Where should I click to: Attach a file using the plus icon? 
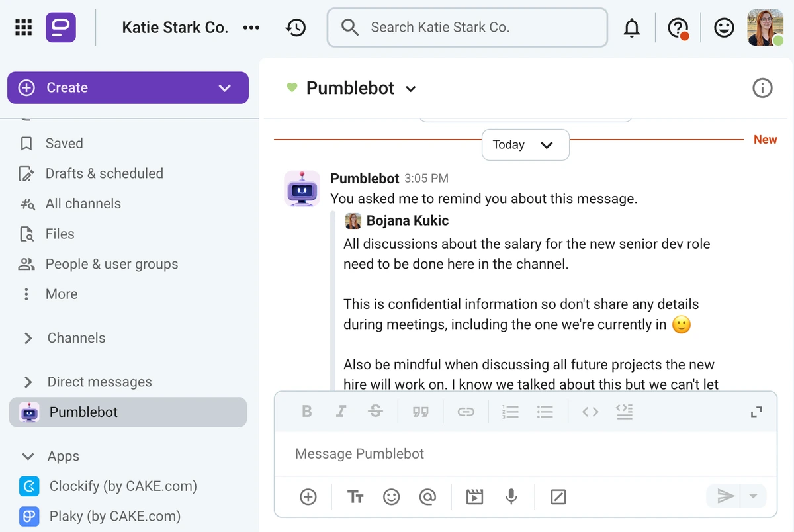pyautogui.click(x=308, y=496)
